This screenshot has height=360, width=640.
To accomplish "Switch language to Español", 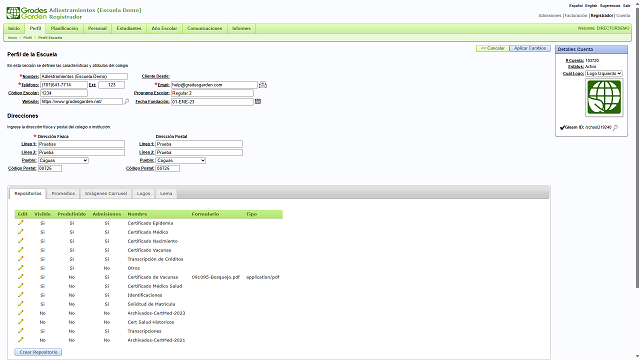I will [x=576, y=6].
